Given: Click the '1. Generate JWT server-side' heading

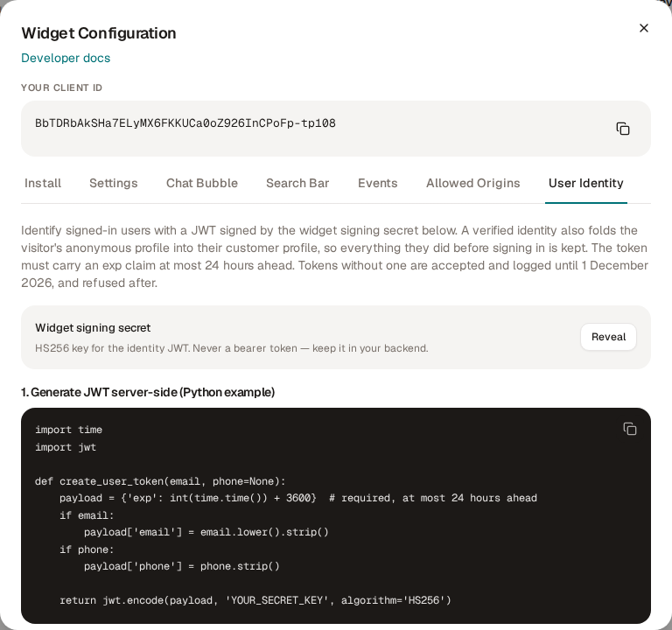Looking at the screenshot, I should click(x=148, y=392).
